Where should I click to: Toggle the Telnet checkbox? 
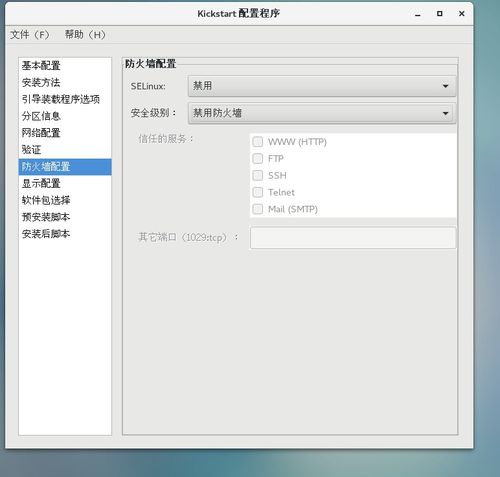[x=258, y=192]
